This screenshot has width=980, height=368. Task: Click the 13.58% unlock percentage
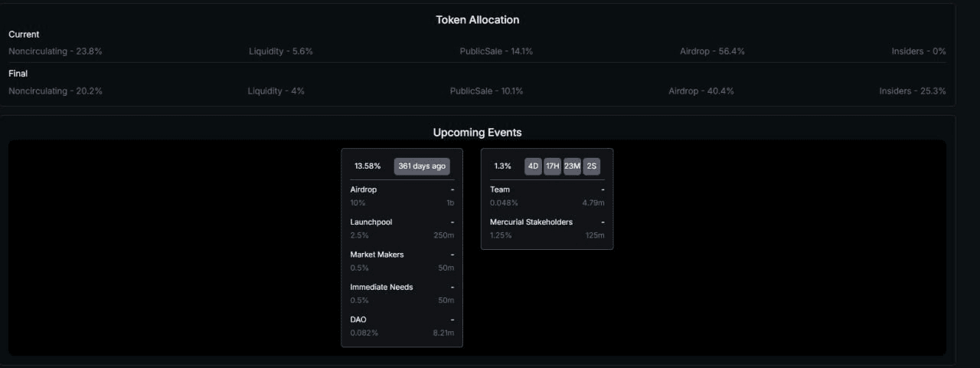pos(367,166)
